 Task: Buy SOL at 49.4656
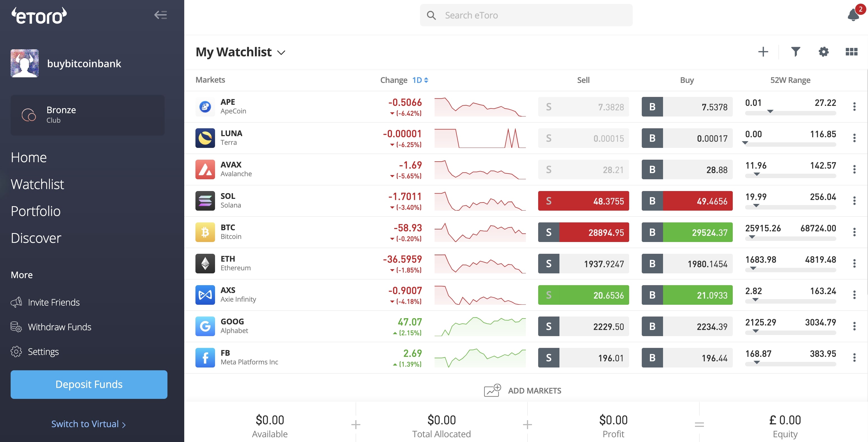pyautogui.click(x=687, y=201)
